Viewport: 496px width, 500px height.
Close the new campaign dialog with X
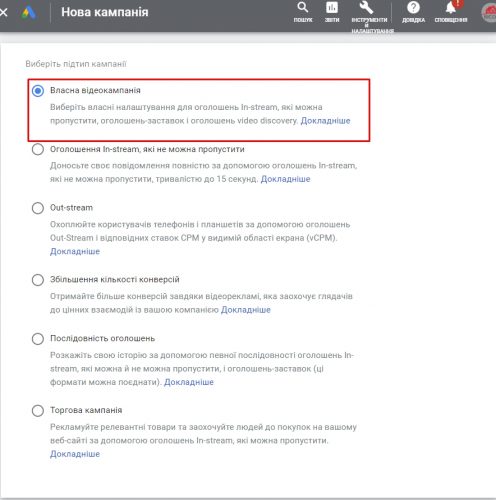pos(3,13)
